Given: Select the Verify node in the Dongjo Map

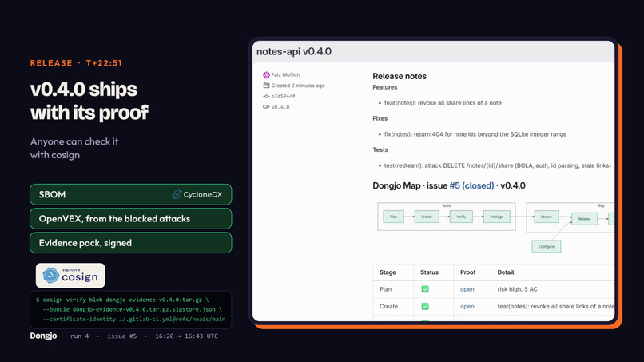Looking at the screenshot, I should (x=461, y=217).
